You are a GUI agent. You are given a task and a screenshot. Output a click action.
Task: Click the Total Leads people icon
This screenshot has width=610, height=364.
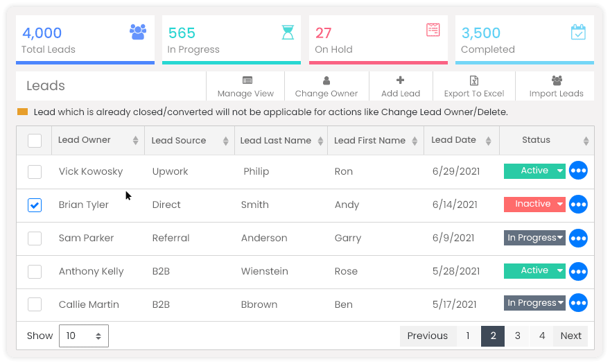(x=138, y=32)
